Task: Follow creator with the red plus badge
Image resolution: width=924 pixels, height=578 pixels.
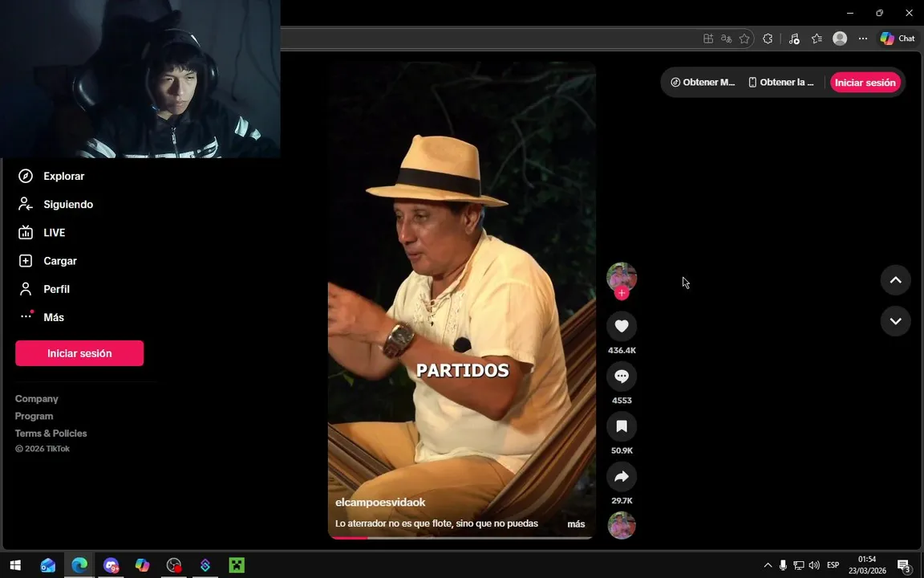Action: 621,293
